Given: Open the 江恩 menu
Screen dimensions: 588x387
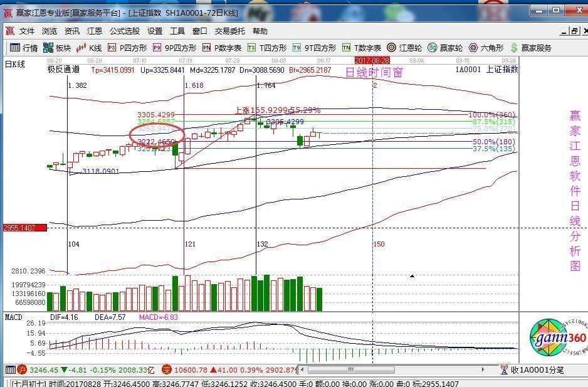Looking at the screenshot, I should pos(95,31).
